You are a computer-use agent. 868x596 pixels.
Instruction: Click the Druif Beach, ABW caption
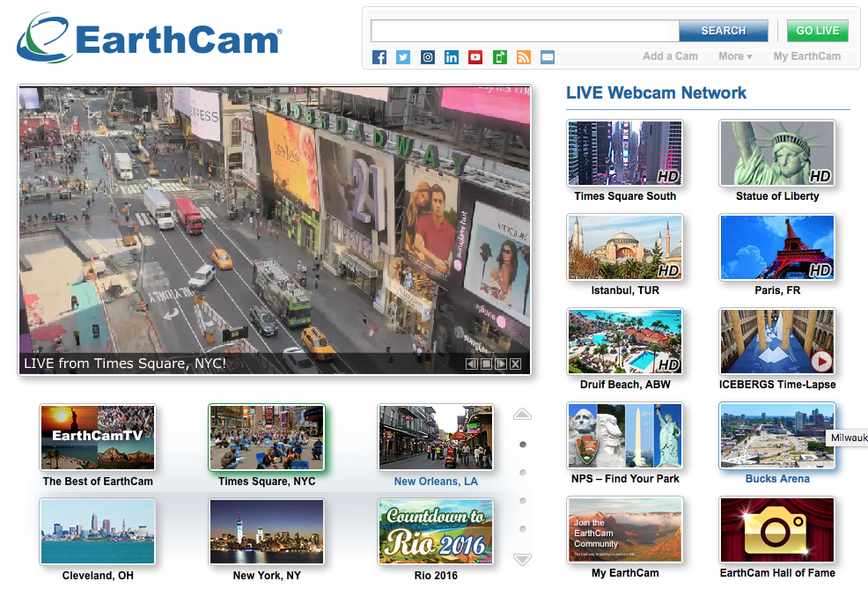(x=625, y=384)
